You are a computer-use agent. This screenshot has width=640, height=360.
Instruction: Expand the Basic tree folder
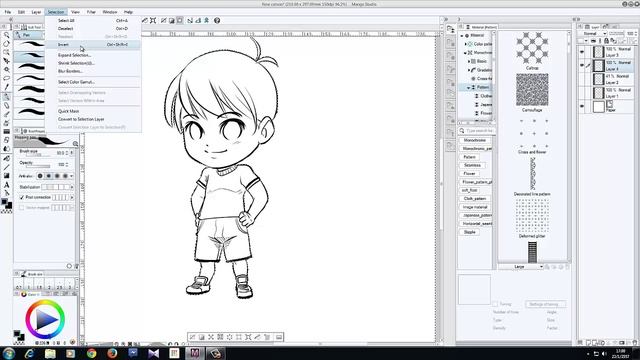pos(469,61)
